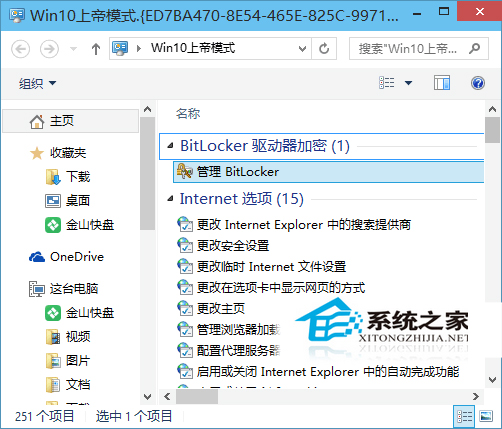This screenshot has height=429, width=502.
Task: Switch to large thumbnails view in status bar
Action: [486, 416]
